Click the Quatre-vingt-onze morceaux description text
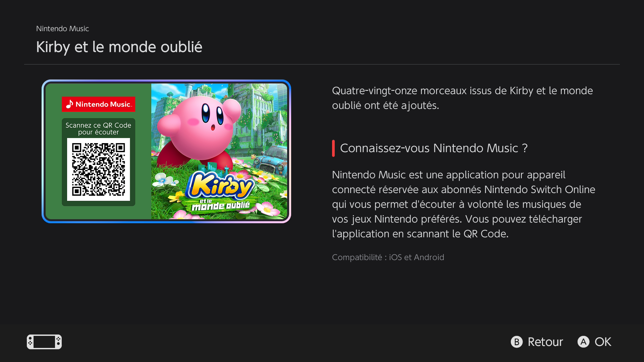644x362 pixels. [462, 98]
